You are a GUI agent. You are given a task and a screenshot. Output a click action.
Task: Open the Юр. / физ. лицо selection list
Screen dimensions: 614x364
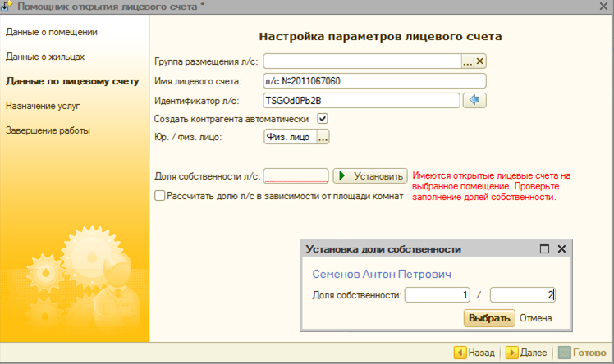(323, 138)
